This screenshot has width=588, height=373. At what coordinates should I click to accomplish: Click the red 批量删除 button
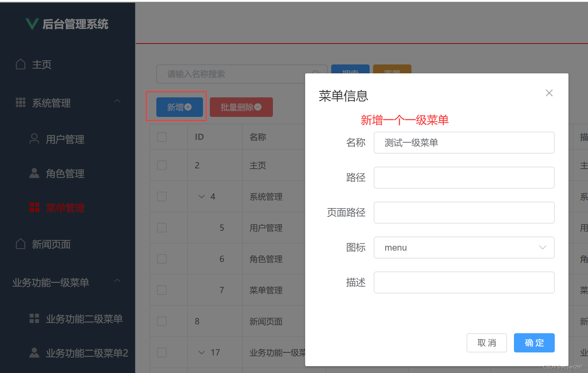tap(241, 107)
